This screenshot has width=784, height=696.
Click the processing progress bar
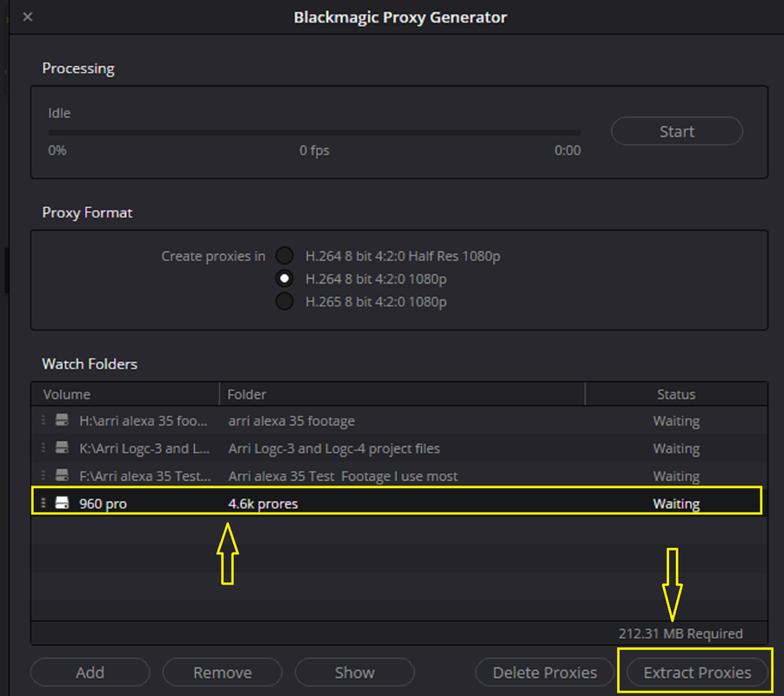coord(314,132)
